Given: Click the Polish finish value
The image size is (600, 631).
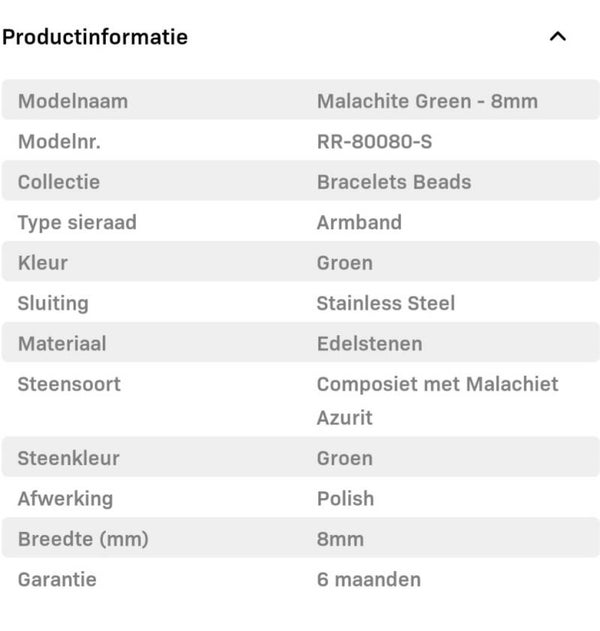Looking at the screenshot, I should (345, 498).
